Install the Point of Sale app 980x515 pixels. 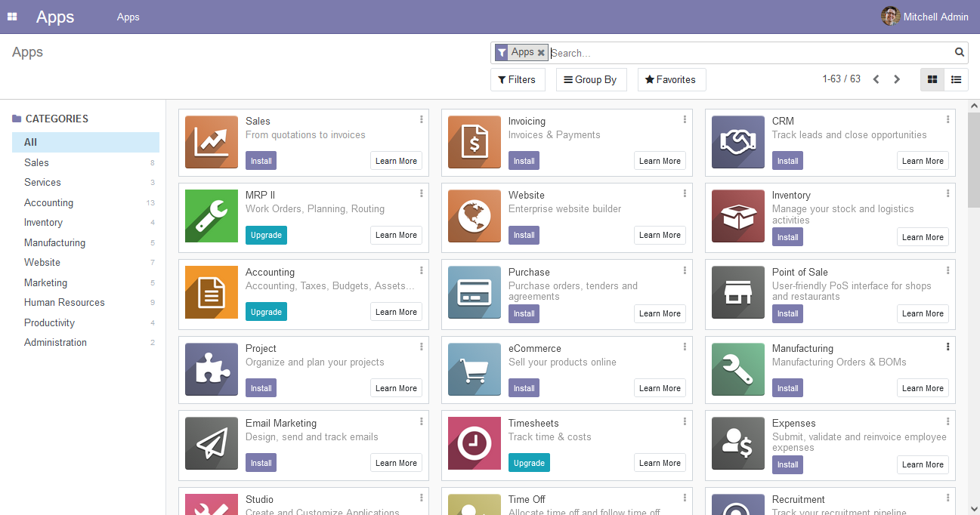point(787,313)
